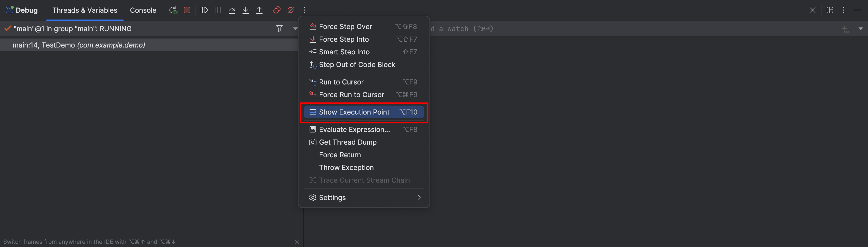
Task: Select Force Step Over in the menu
Action: coord(346,27)
